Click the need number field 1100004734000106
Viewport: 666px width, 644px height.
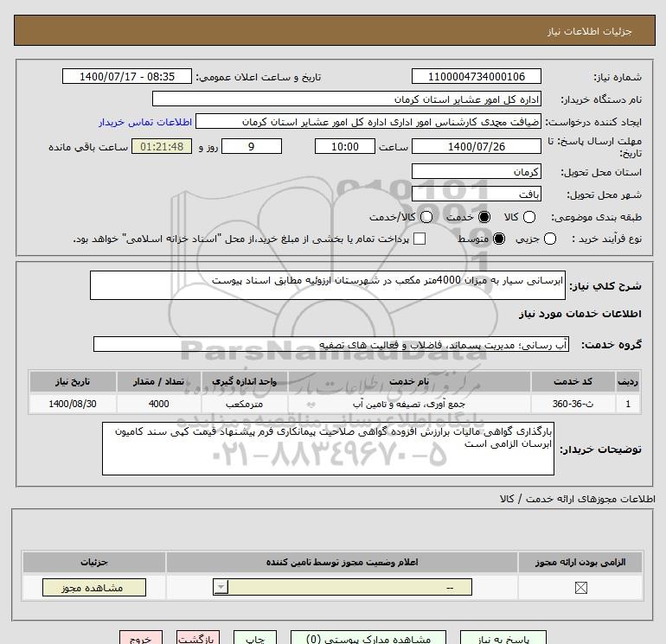[476, 76]
